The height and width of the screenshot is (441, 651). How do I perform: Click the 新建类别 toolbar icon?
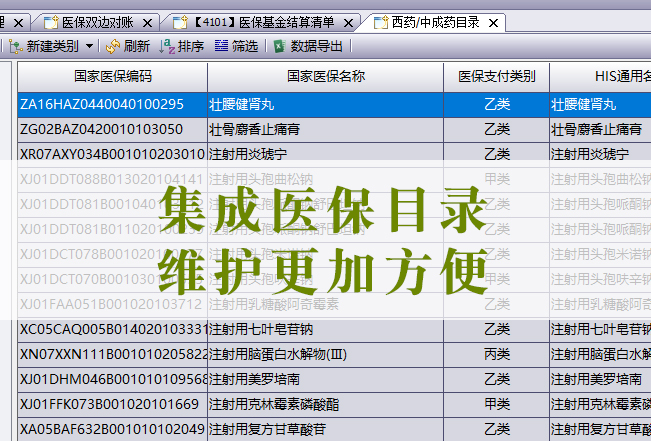click(x=15, y=46)
